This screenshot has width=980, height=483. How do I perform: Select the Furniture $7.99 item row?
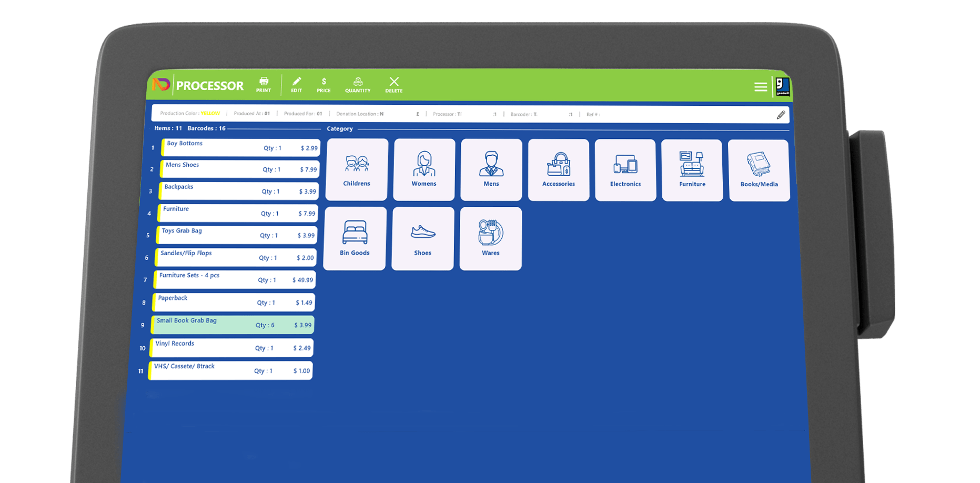[x=238, y=213]
